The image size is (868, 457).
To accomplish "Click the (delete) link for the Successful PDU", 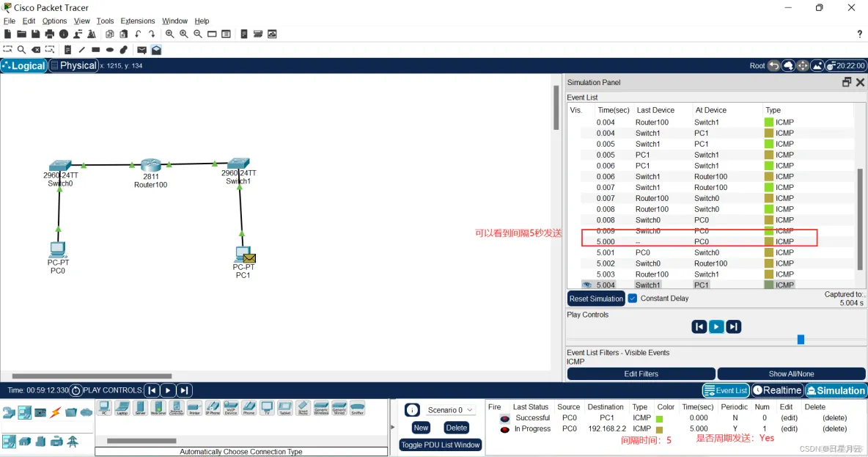I will pyautogui.click(x=834, y=417).
